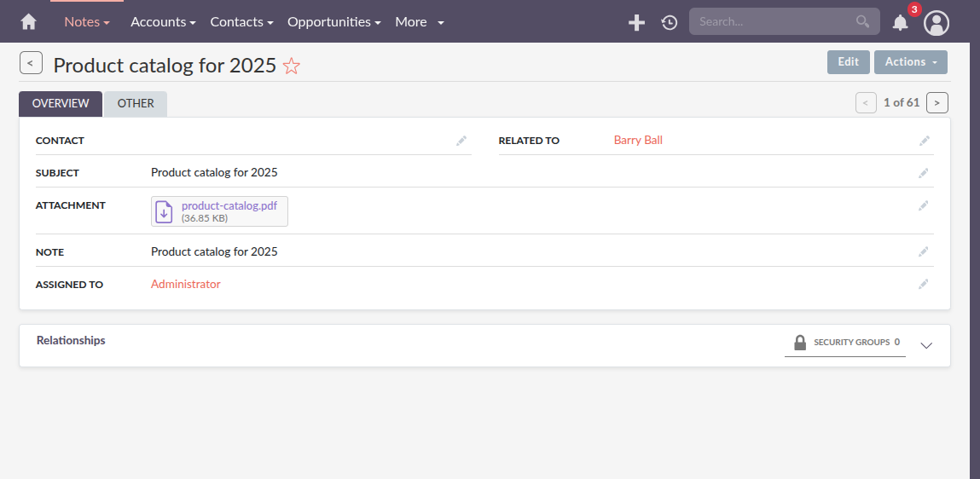Go to next record arrow
This screenshot has width=980, height=479.
point(937,103)
